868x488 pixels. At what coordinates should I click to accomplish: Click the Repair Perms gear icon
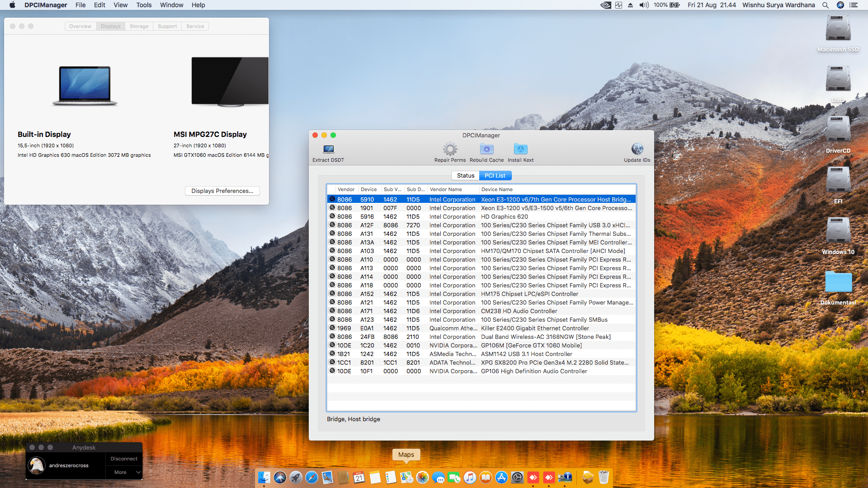[x=450, y=149]
